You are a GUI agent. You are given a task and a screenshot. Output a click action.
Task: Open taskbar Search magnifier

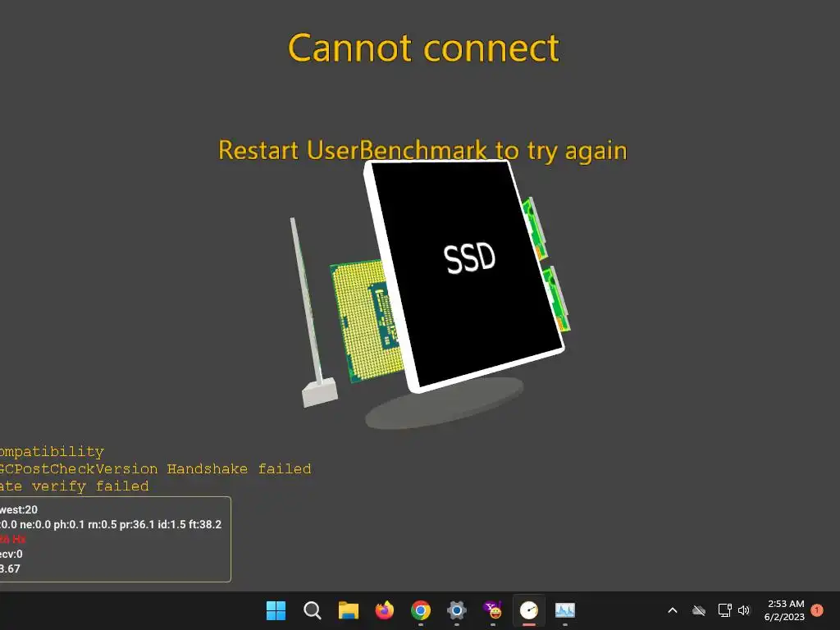click(312, 610)
